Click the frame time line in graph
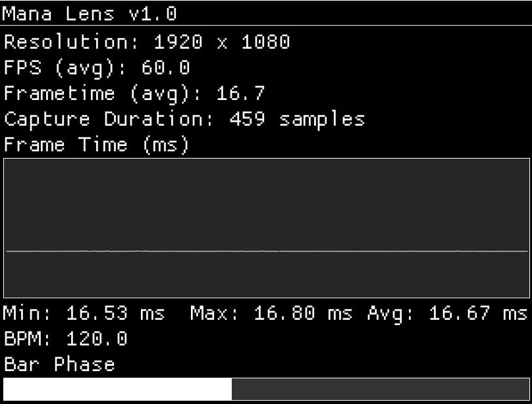 pos(267,251)
